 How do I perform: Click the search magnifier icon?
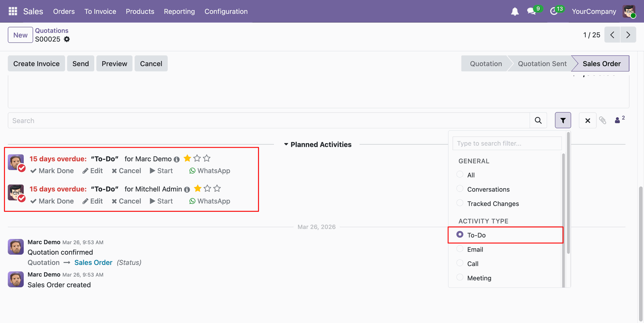tap(538, 120)
